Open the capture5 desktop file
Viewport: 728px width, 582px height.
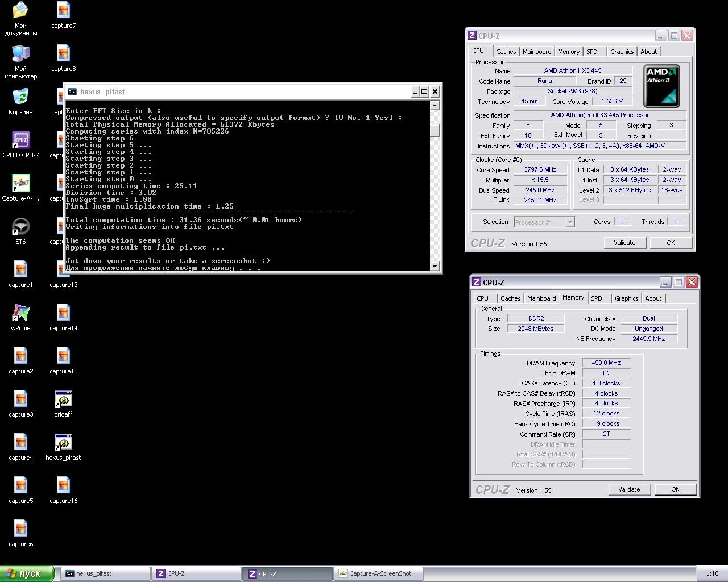[20, 490]
